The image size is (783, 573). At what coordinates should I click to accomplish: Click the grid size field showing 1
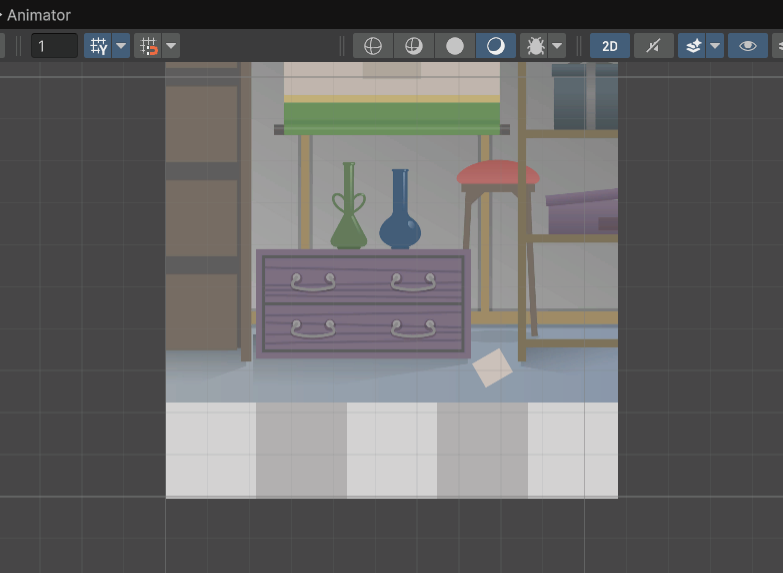[x=54, y=46]
